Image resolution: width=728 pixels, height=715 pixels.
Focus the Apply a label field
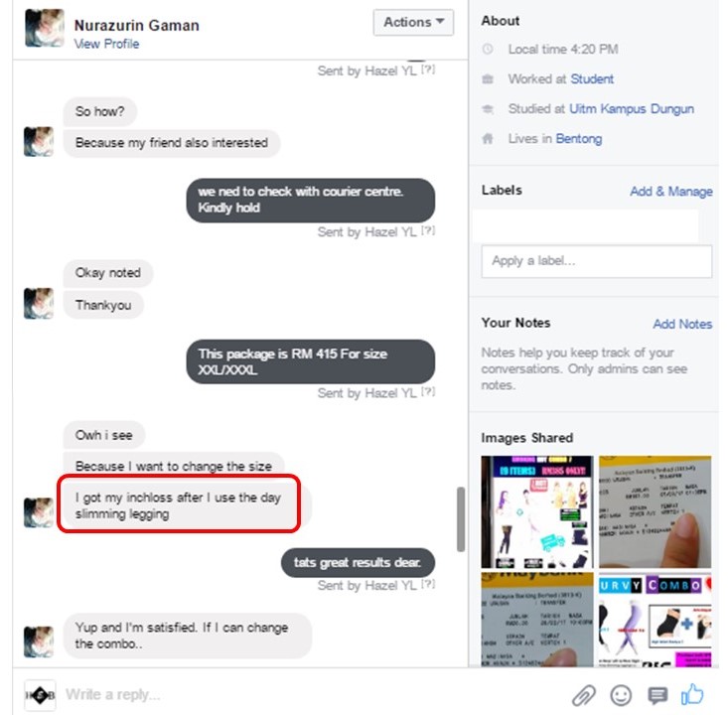point(597,261)
